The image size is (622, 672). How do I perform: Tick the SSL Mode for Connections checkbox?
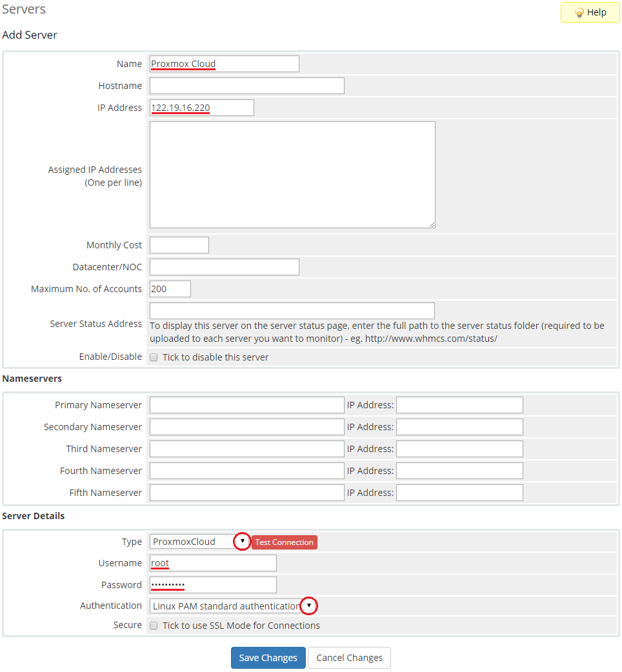click(154, 626)
